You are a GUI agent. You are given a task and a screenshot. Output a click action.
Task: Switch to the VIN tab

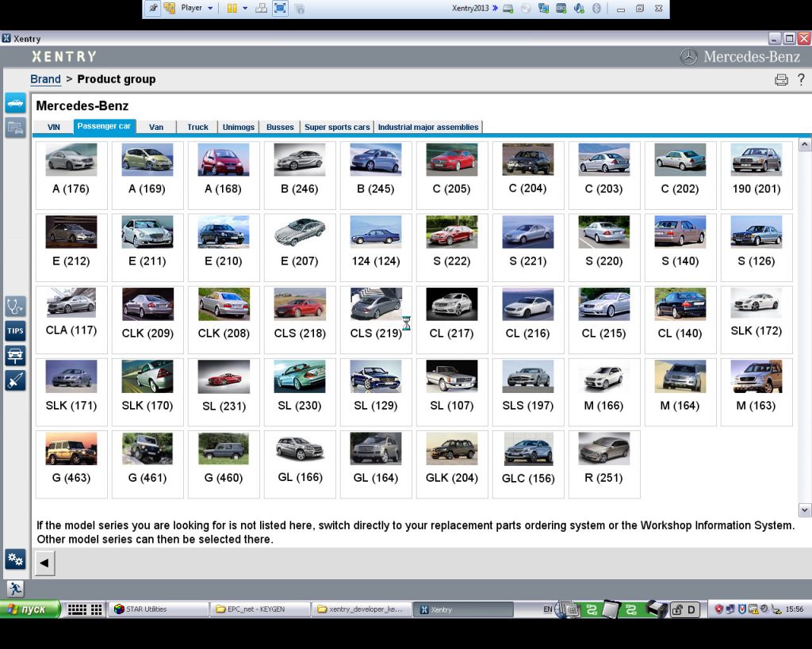[x=54, y=128]
